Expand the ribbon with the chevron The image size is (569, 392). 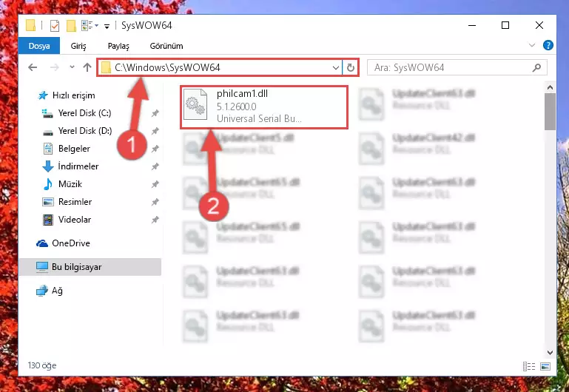[531, 45]
